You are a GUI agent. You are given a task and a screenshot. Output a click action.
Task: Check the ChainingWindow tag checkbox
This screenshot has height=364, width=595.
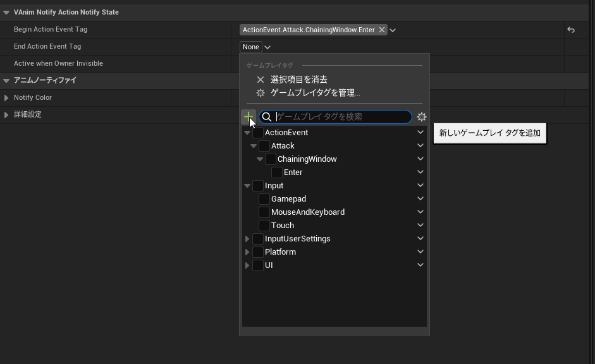(271, 159)
